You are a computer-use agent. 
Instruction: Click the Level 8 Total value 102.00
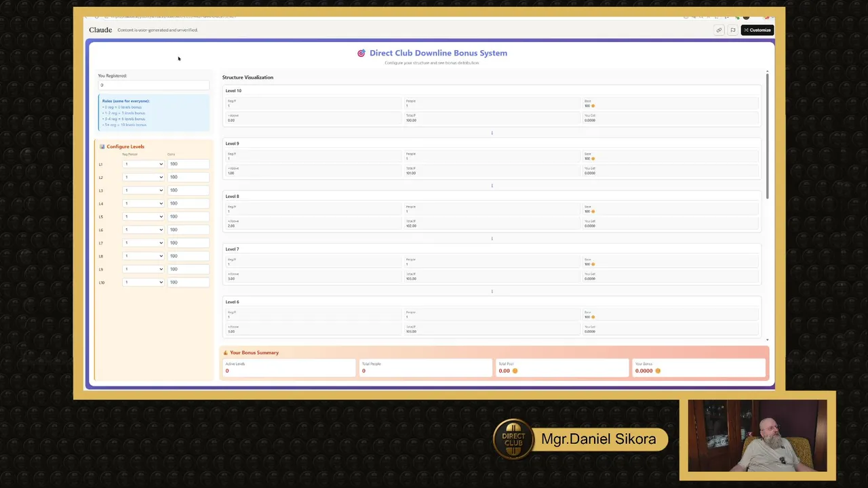[x=411, y=226]
